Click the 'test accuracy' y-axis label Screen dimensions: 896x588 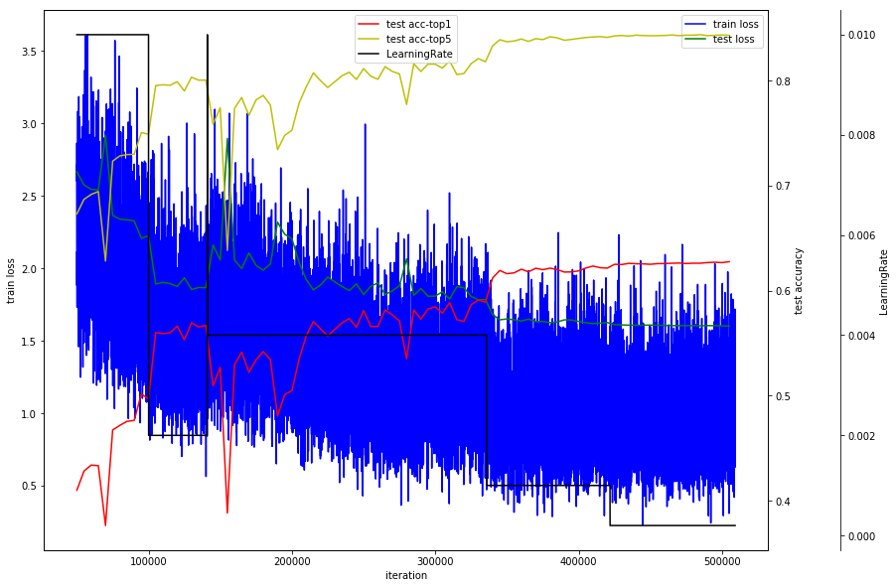(x=799, y=280)
